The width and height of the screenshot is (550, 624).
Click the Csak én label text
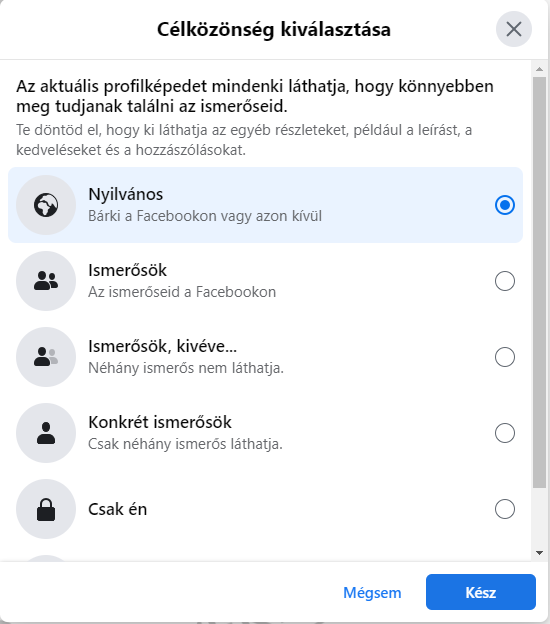pyautogui.click(x=118, y=509)
